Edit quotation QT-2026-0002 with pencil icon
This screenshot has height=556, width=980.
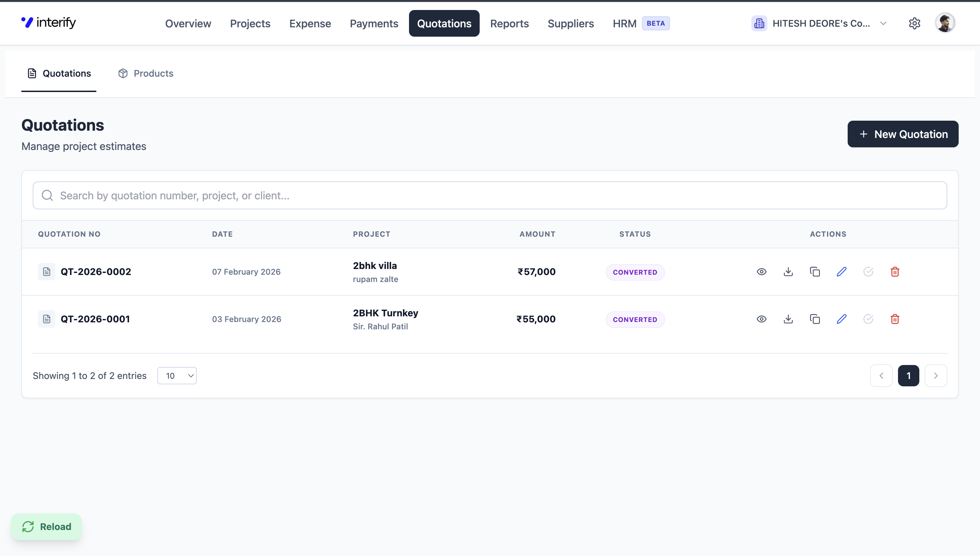pyautogui.click(x=841, y=272)
